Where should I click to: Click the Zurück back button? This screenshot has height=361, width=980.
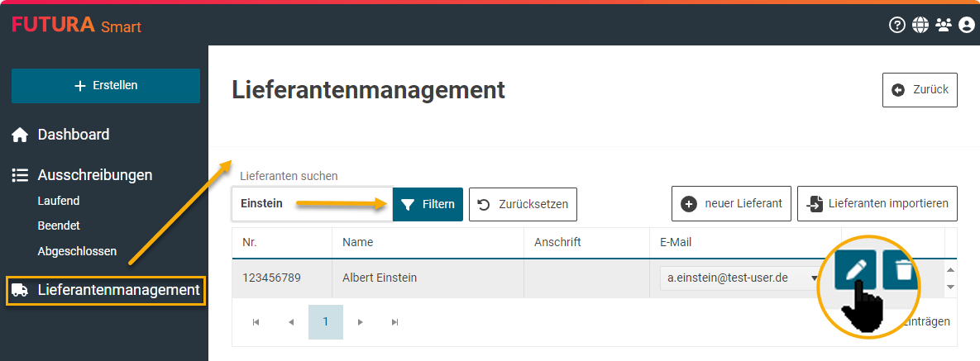click(920, 90)
